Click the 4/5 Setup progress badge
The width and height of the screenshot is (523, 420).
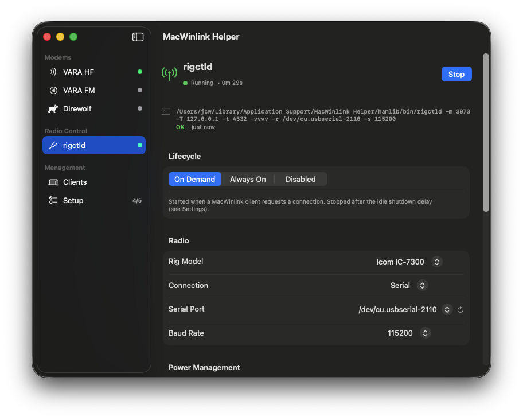click(x=137, y=200)
